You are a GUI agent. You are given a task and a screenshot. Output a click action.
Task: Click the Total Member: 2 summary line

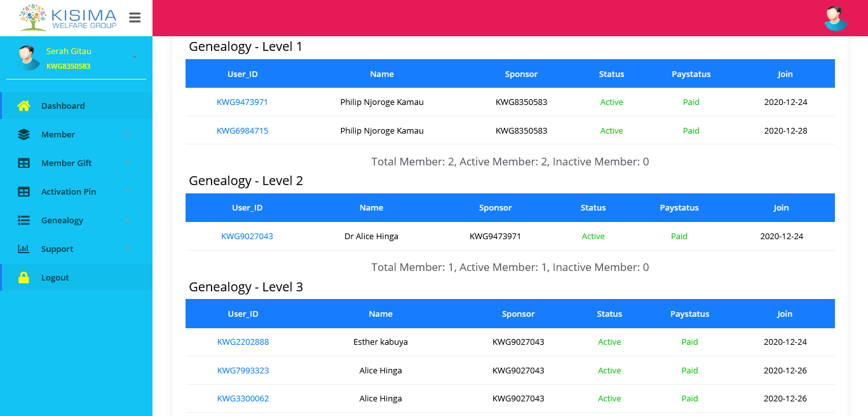510,162
